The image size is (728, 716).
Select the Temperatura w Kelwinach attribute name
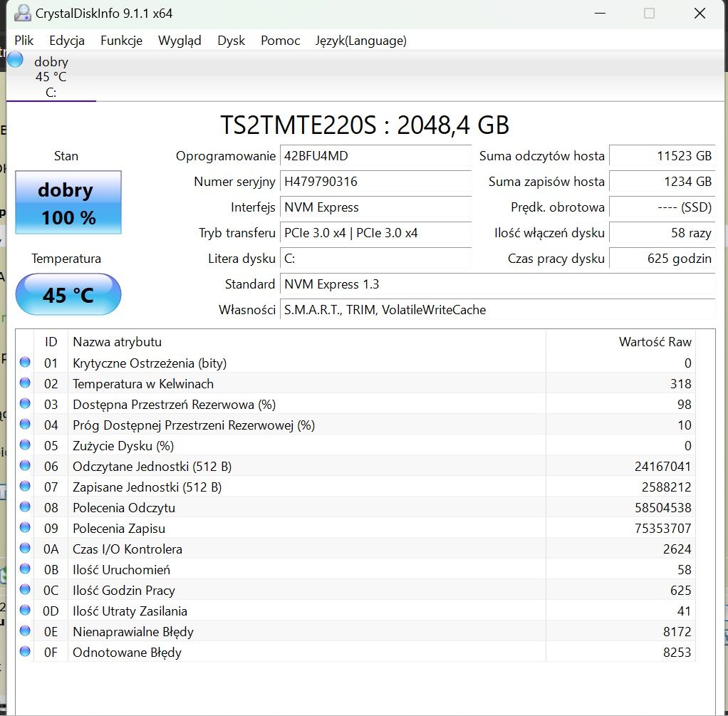[143, 384]
